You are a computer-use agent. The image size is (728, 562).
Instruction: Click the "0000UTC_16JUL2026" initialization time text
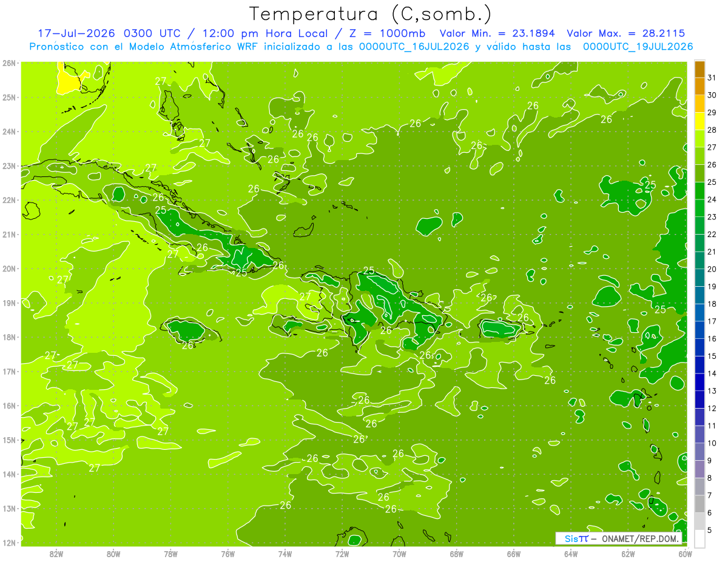point(414,46)
